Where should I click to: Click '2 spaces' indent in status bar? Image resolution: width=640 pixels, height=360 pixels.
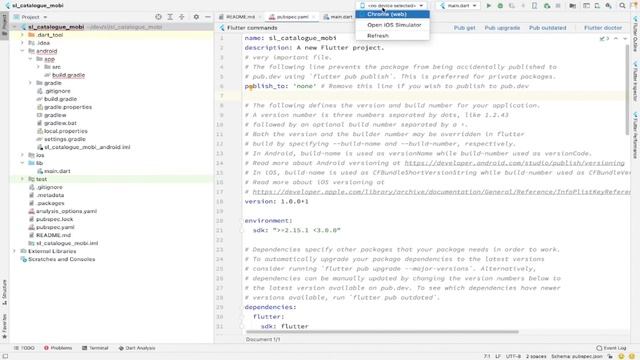tap(536, 356)
